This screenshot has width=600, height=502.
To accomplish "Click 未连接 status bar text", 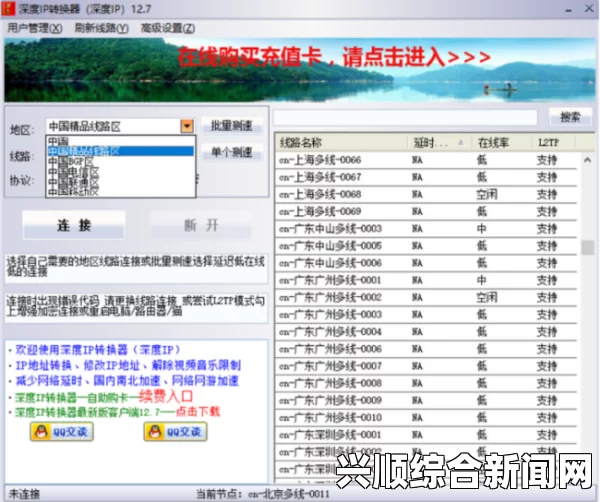I will pyautogui.click(x=24, y=494).
